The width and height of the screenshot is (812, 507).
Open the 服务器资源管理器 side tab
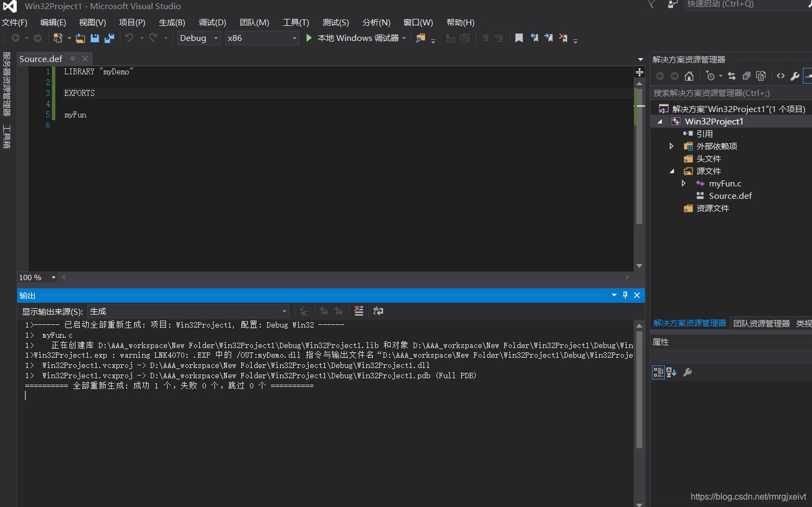coord(6,84)
